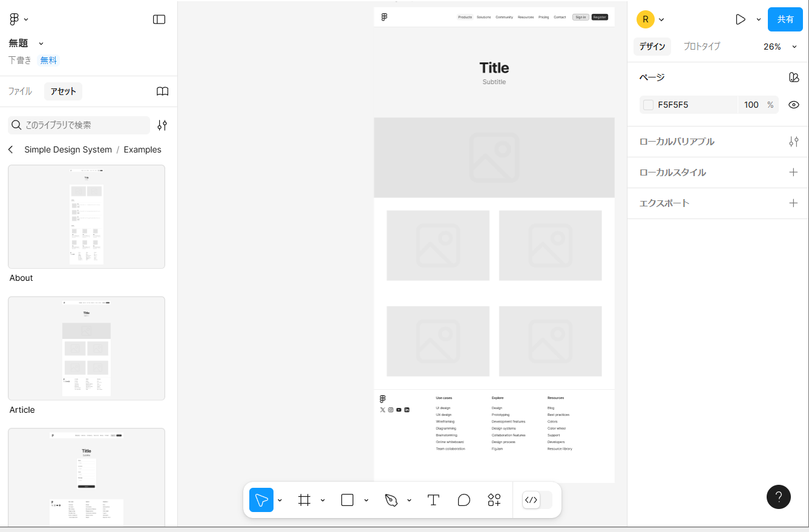Viewport: 809px width, 532px height.
Task: Click the 下書き drafts label
Action: (x=20, y=60)
